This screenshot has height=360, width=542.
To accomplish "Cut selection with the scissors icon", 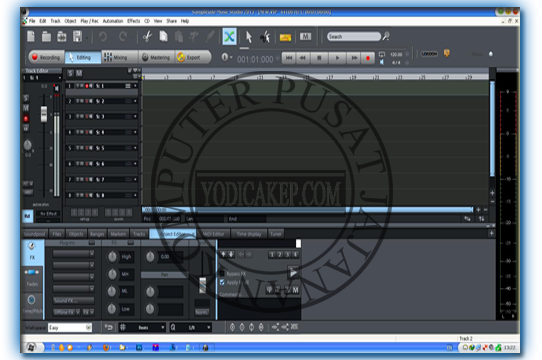I will [x=148, y=36].
